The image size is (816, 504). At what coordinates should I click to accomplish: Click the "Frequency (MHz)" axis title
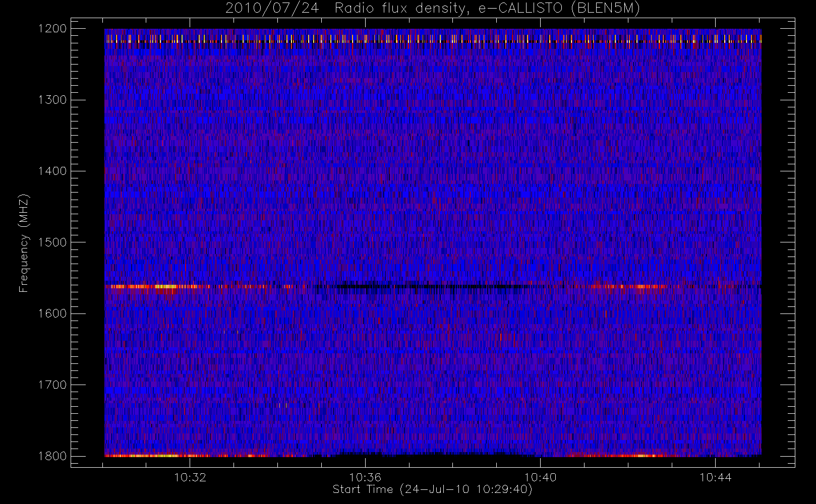pyautogui.click(x=24, y=243)
